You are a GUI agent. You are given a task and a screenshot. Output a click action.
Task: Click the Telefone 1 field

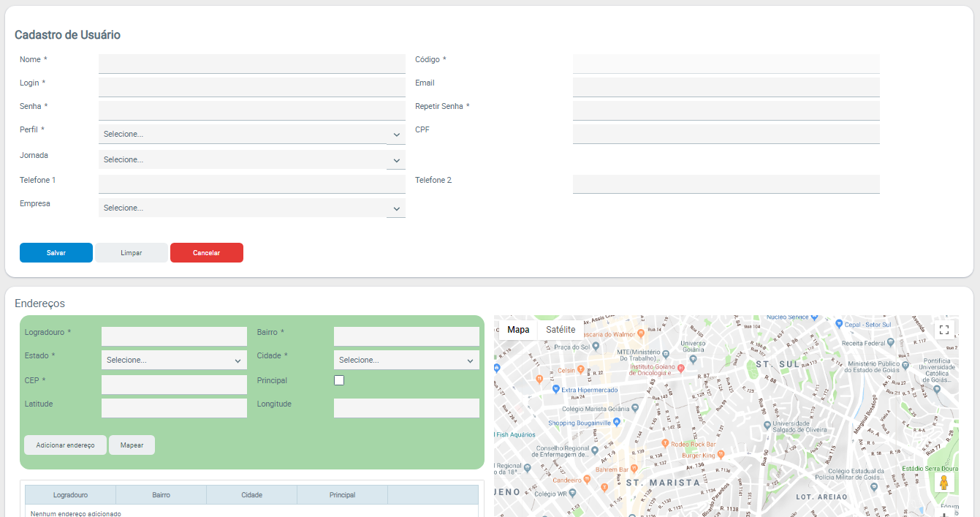(x=251, y=184)
